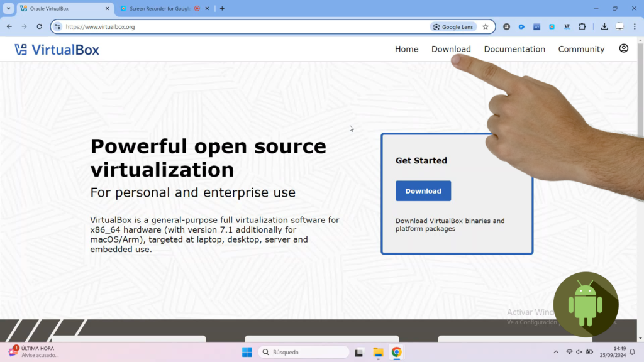
Task: Go back using the browser back arrow
Action: [x=9, y=27]
